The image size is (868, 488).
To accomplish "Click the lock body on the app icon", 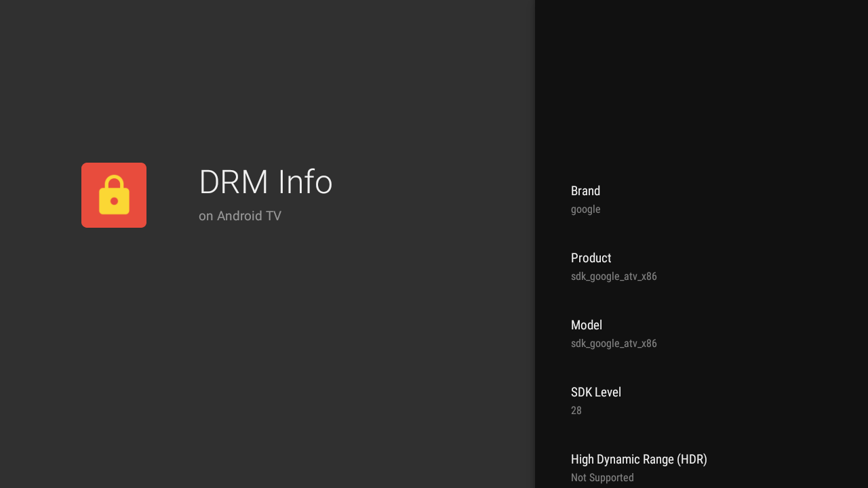I will click(114, 202).
